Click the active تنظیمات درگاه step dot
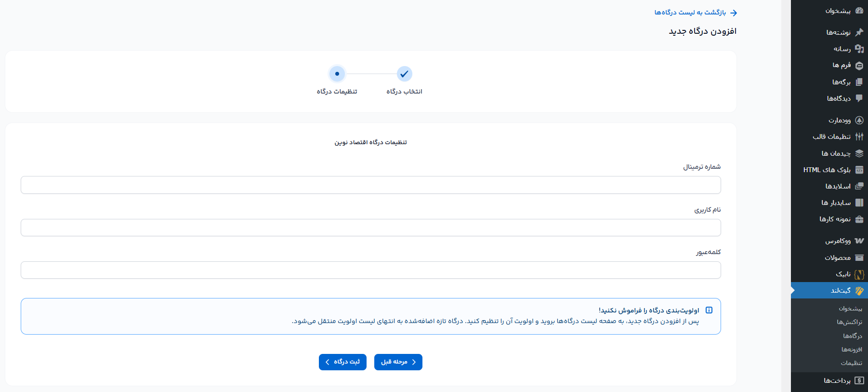Image resolution: width=868 pixels, height=392 pixels. tap(337, 74)
